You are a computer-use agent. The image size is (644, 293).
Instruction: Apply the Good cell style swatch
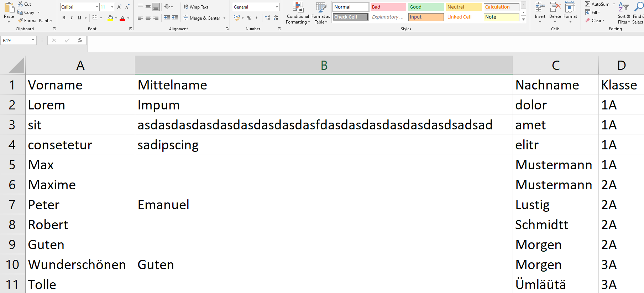click(426, 7)
